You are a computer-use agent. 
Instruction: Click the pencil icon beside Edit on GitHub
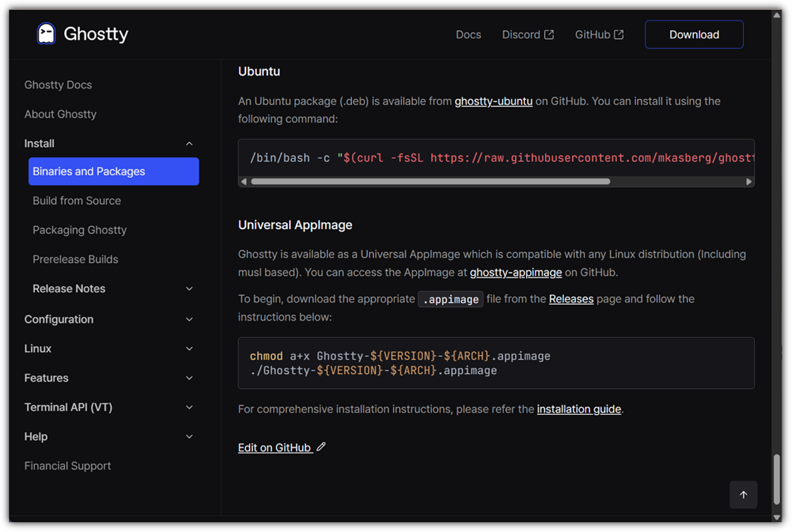coord(321,447)
